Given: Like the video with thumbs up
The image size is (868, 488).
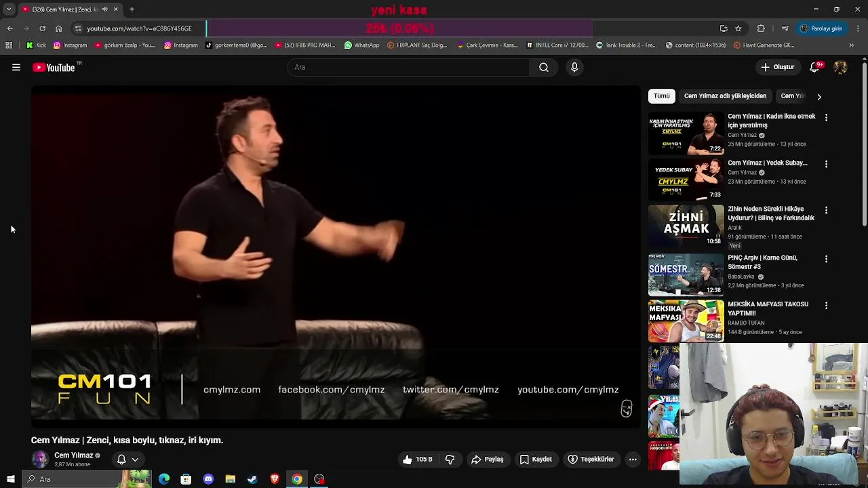Looking at the screenshot, I should pos(408,460).
